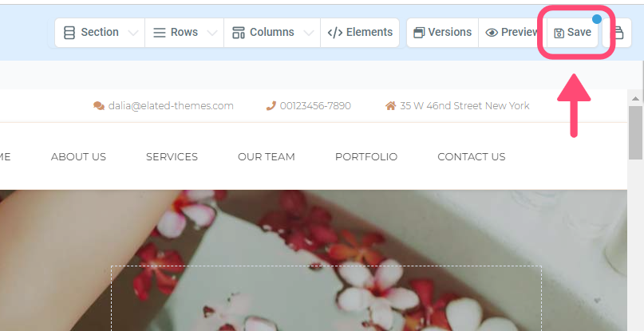Expand the Section dropdown chevron

[133, 33]
